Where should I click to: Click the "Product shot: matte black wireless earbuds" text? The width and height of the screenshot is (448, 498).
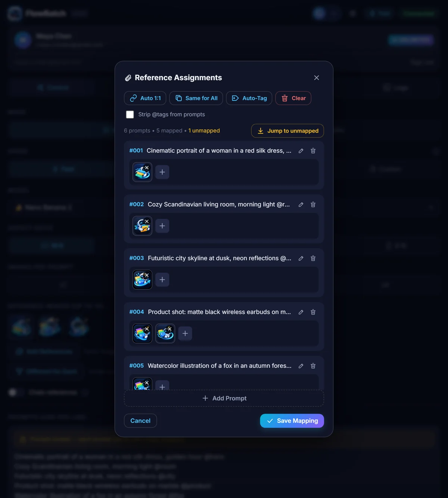[x=220, y=312]
